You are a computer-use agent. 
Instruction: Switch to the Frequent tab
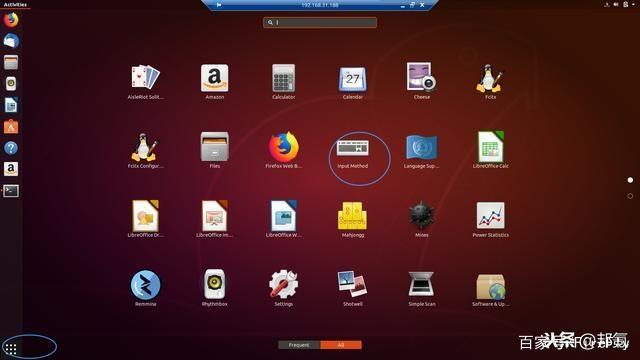[299, 345]
